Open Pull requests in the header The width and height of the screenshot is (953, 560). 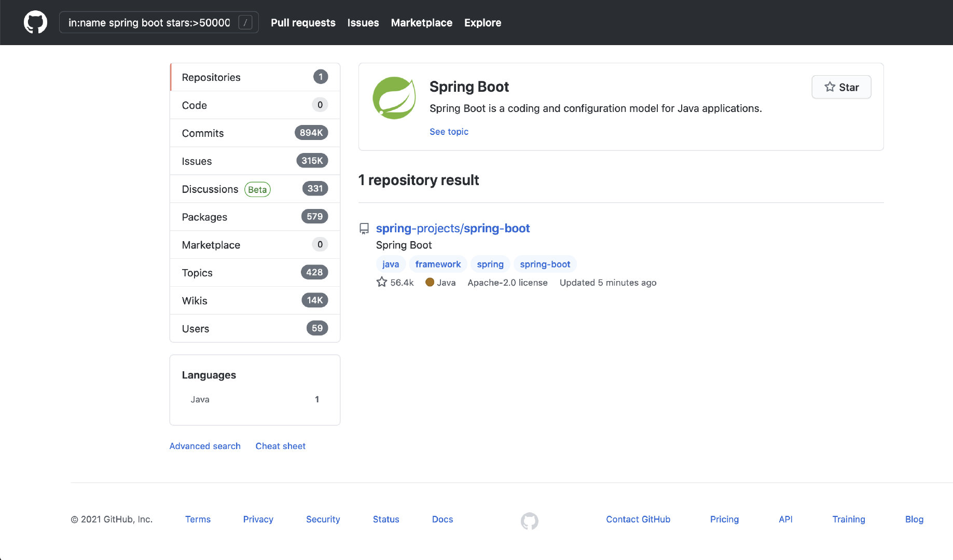tap(303, 23)
